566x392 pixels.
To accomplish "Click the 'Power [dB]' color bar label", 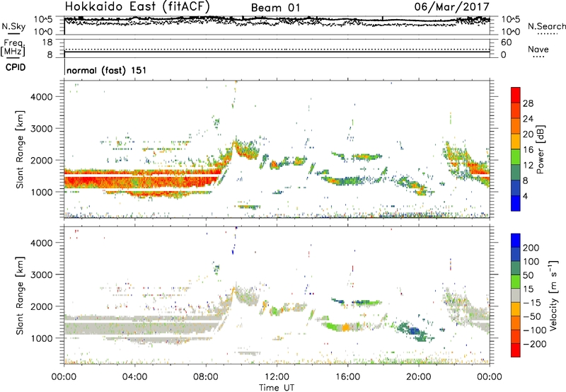I will (x=540, y=149).
